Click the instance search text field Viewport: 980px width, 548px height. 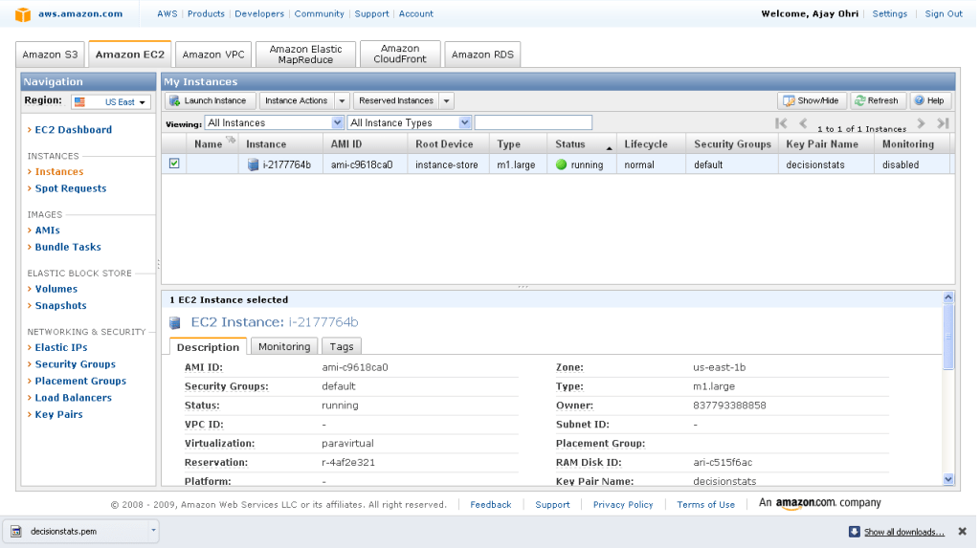(533, 122)
